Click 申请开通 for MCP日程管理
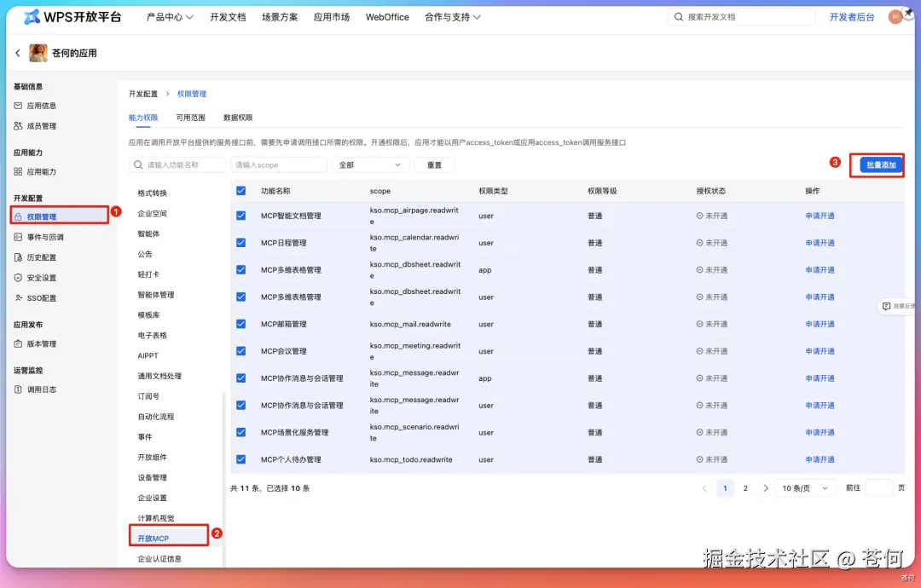Screen dimensions: 921x588 [820, 243]
